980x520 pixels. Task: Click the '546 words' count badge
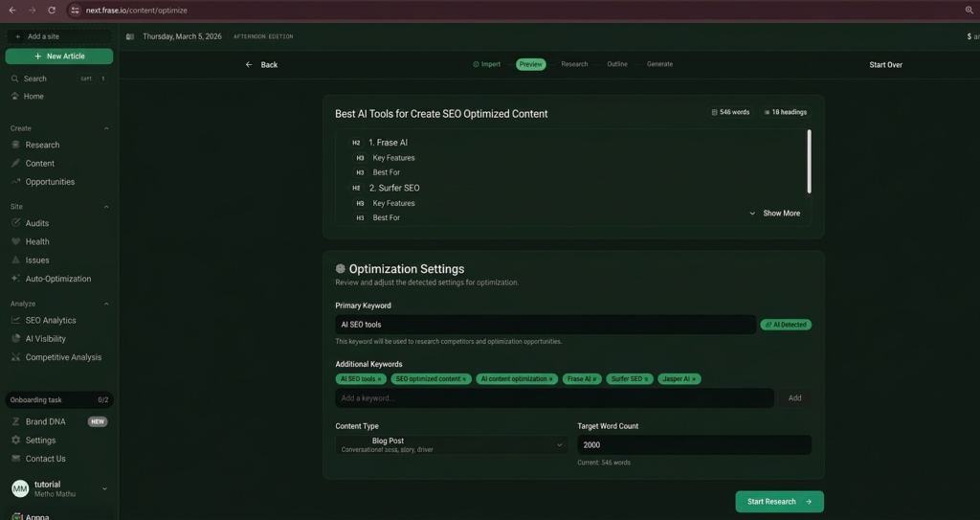730,113
